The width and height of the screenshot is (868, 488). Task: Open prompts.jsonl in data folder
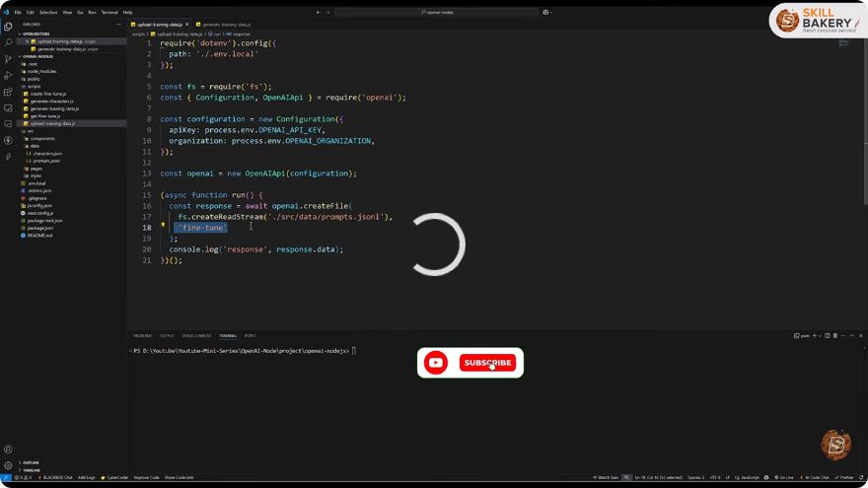click(46, 161)
